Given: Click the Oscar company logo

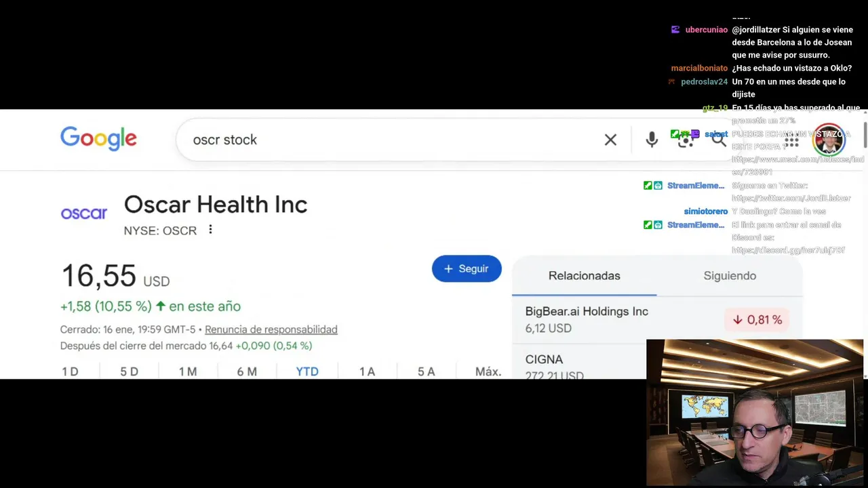Looking at the screenshot, I should 84,213.
